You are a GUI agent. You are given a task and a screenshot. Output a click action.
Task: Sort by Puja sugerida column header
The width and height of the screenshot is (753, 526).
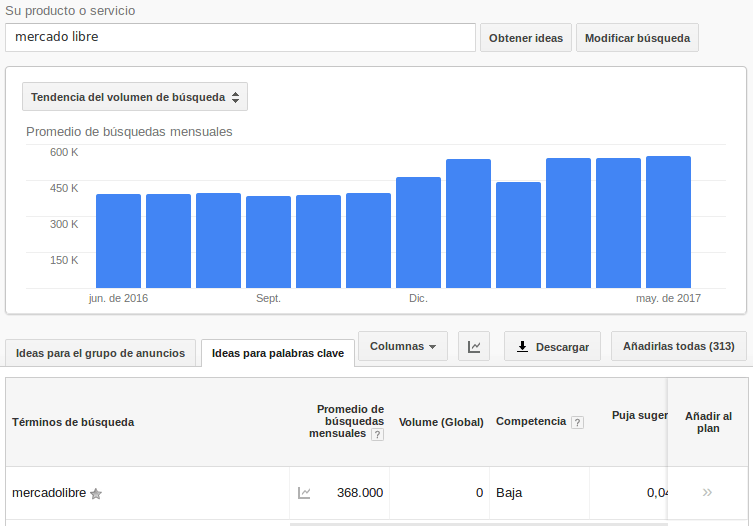pos(640,416)
